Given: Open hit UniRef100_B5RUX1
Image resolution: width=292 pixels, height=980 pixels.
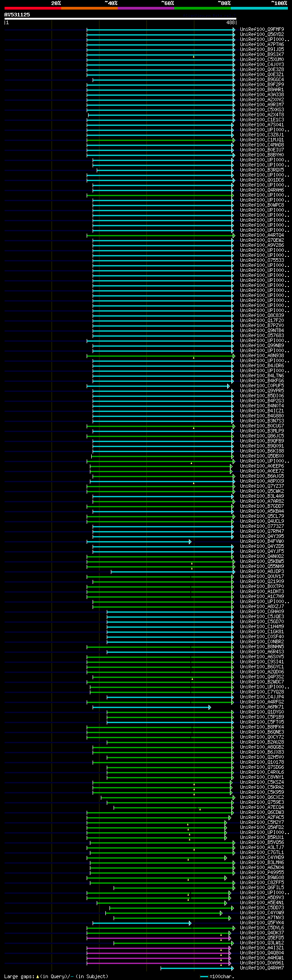Looking at the screenshot, I should point(262,837).
